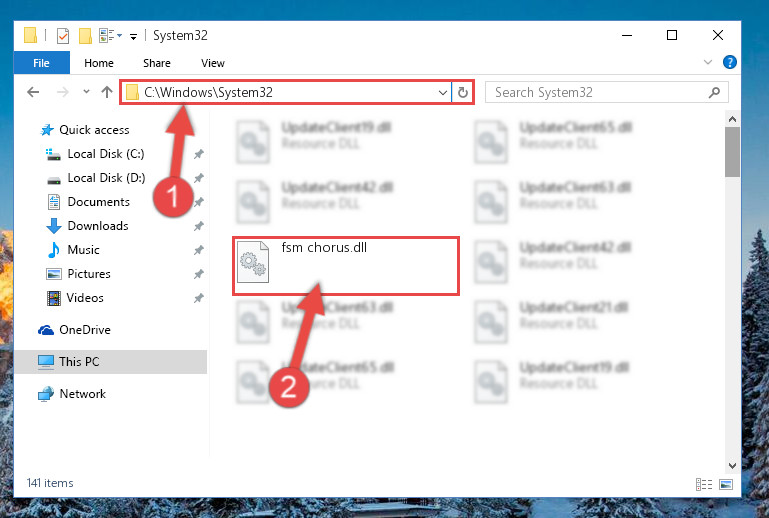
Task: Open the File menu tab
Action: [x=42, y=63]
